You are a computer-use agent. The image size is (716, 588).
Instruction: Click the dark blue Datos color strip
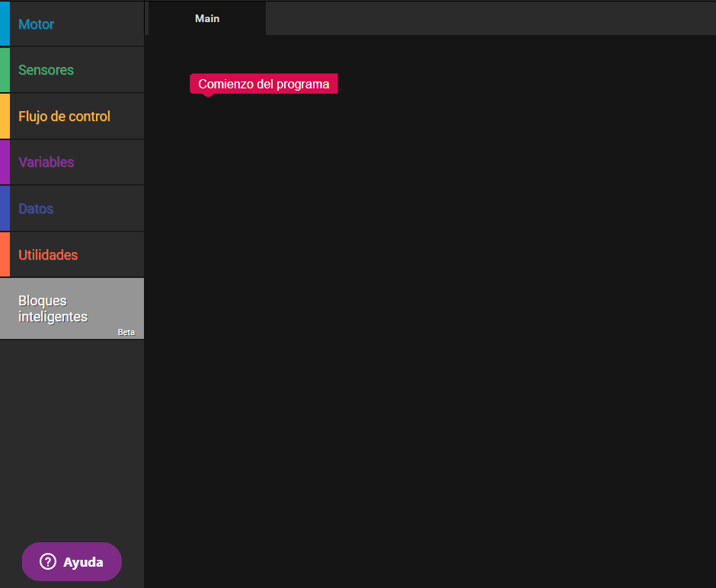(5, 209)
